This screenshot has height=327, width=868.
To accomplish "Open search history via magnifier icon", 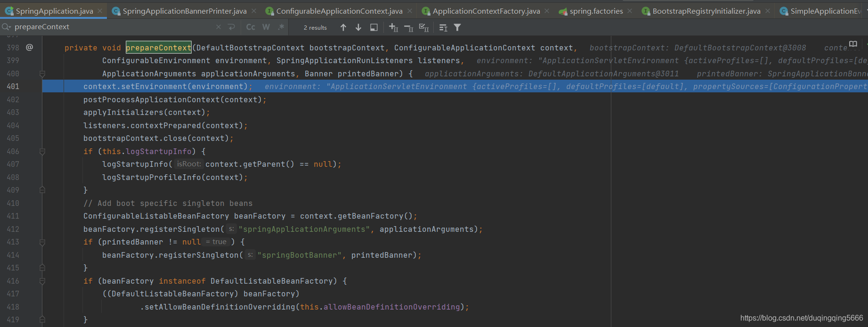I will tap(7, 27).
